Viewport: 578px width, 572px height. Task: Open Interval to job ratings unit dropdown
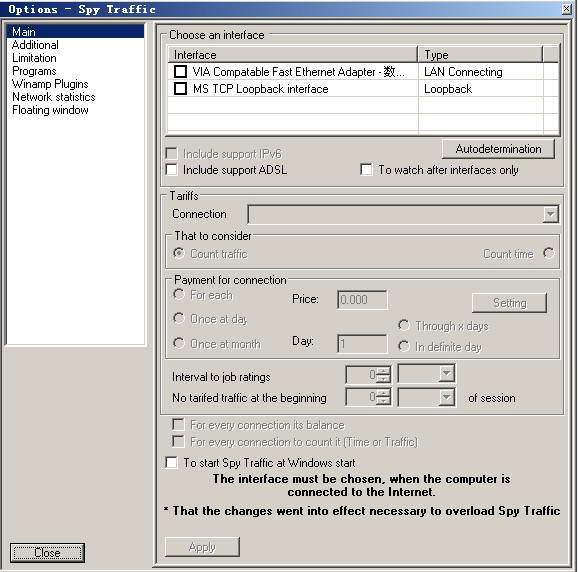[x=446, y=374]
